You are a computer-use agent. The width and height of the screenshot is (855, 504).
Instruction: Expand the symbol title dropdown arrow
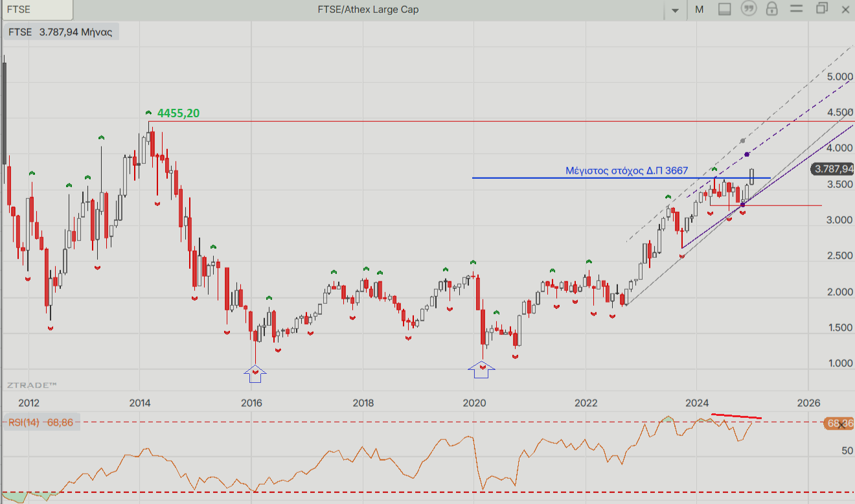pyautogui.click(x=675, y=10)
